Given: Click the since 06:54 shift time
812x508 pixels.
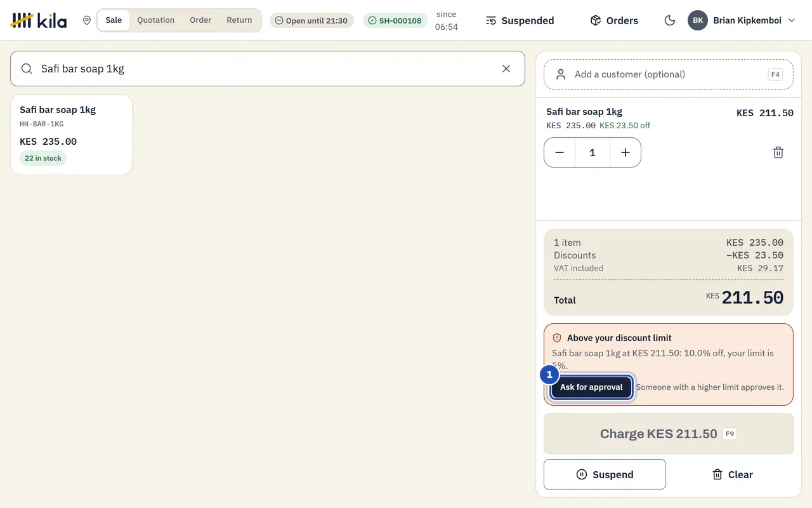Looking at the screenshot, I should click(447, 20).
